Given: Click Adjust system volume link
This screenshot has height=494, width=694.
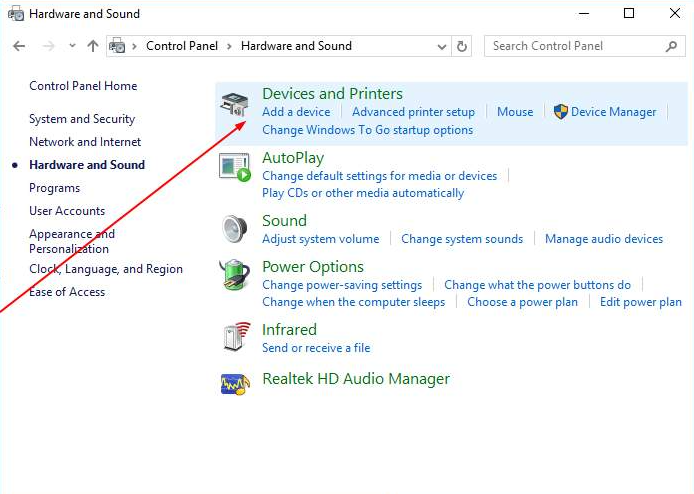Looking at the screenshot, I should click(320, 239).
